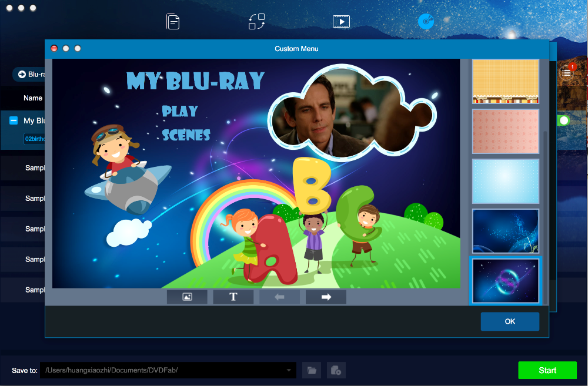Click the MY BLU-RAY title text
Screen dimensions: 588x386
coord(195,81)
